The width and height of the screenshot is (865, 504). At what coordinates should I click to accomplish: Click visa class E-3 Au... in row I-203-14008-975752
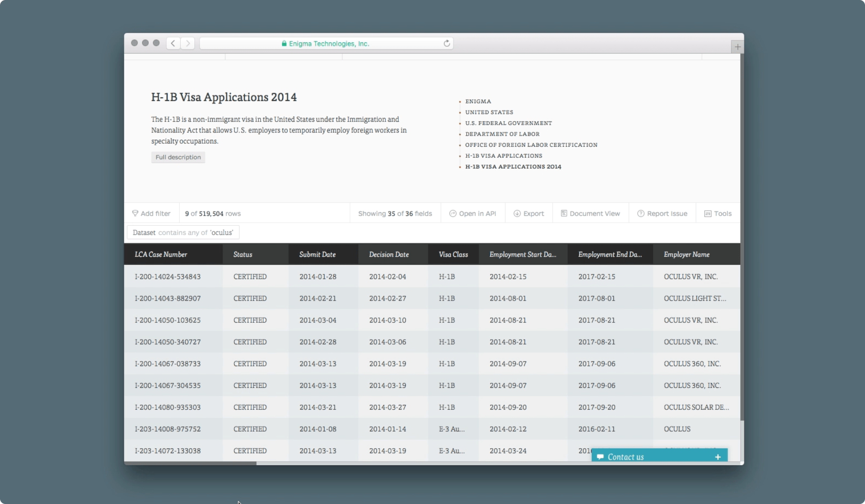pyautogui.click(x=452, y=429)
